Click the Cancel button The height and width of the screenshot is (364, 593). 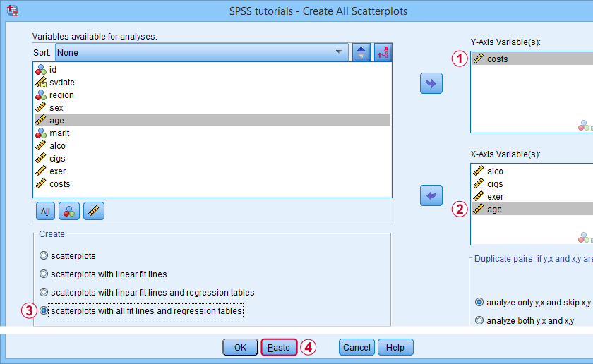(357, 347)
